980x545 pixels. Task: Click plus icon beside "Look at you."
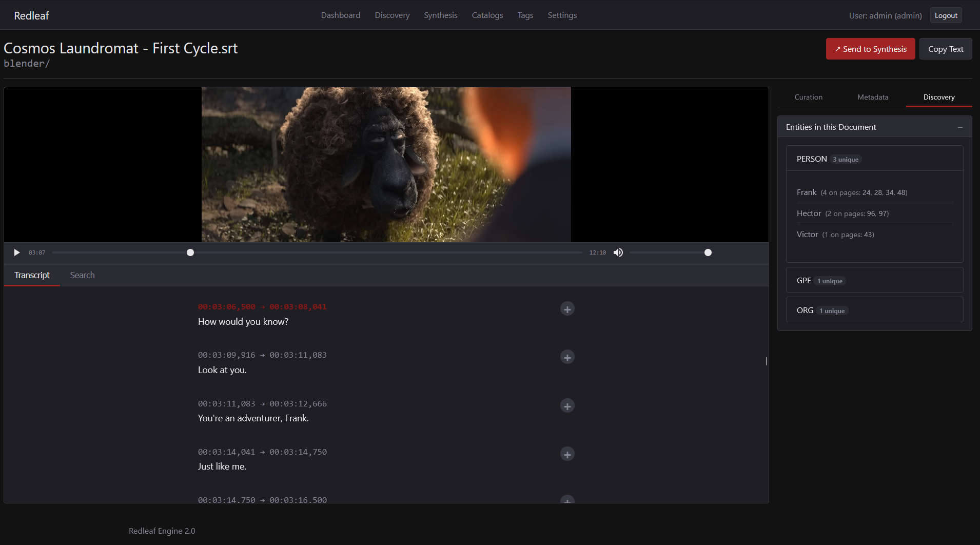(567, 358)
